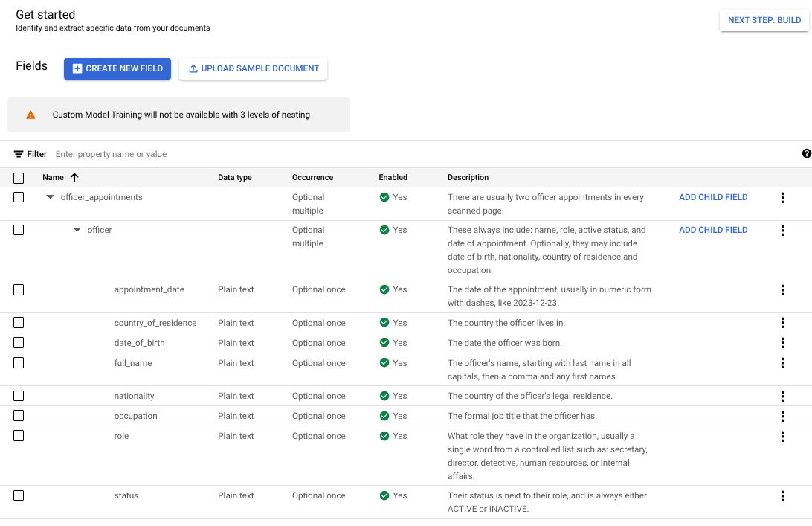Click Upload Sample Document button
812x526 pixels.
coord(253,68)
